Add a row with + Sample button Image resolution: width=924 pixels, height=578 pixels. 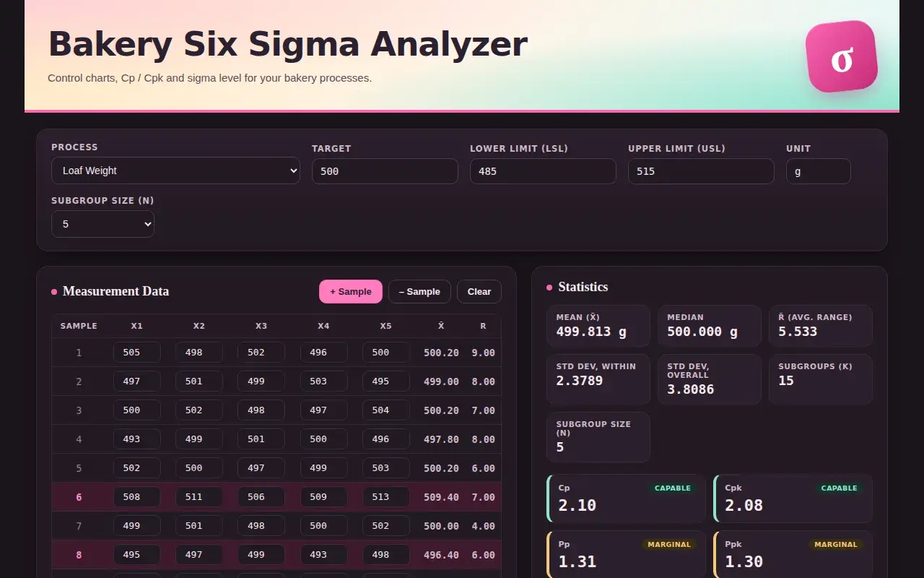point(351,292)
